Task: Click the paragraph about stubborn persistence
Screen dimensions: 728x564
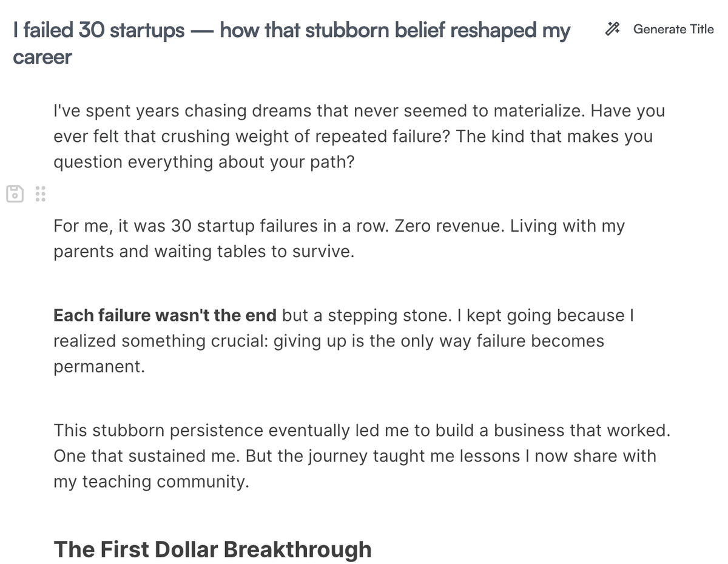Action: click(243, 431)
